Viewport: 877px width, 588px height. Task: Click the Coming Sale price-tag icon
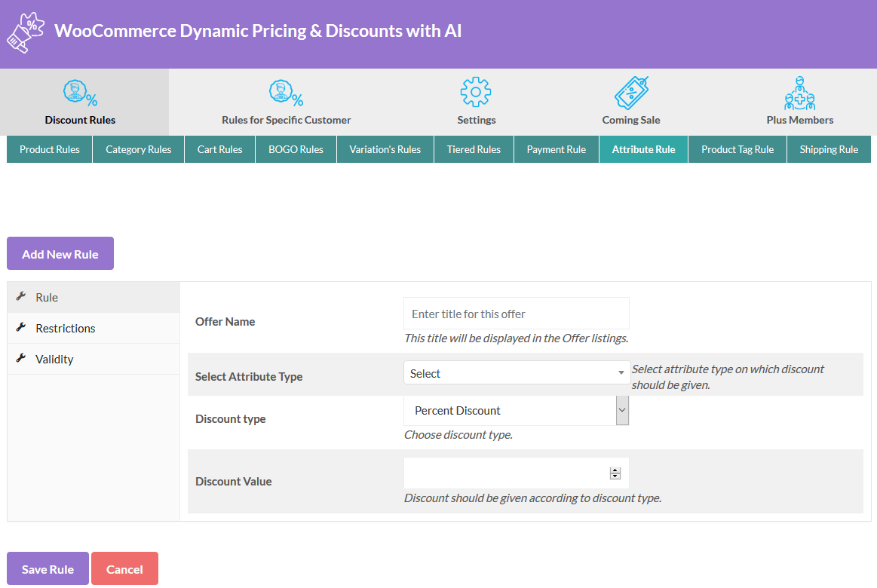pyautogui.click(x=630, y=92)
